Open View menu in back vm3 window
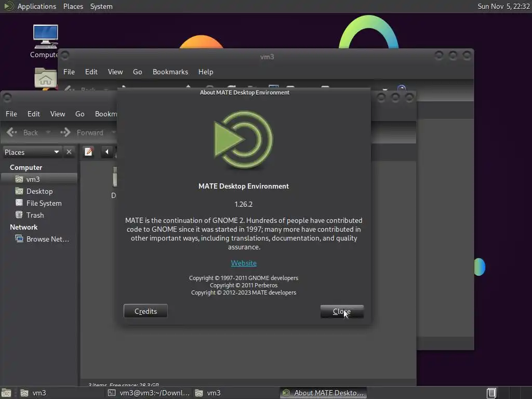The height and width of the screenshot is (399, 532). (115, 72)
